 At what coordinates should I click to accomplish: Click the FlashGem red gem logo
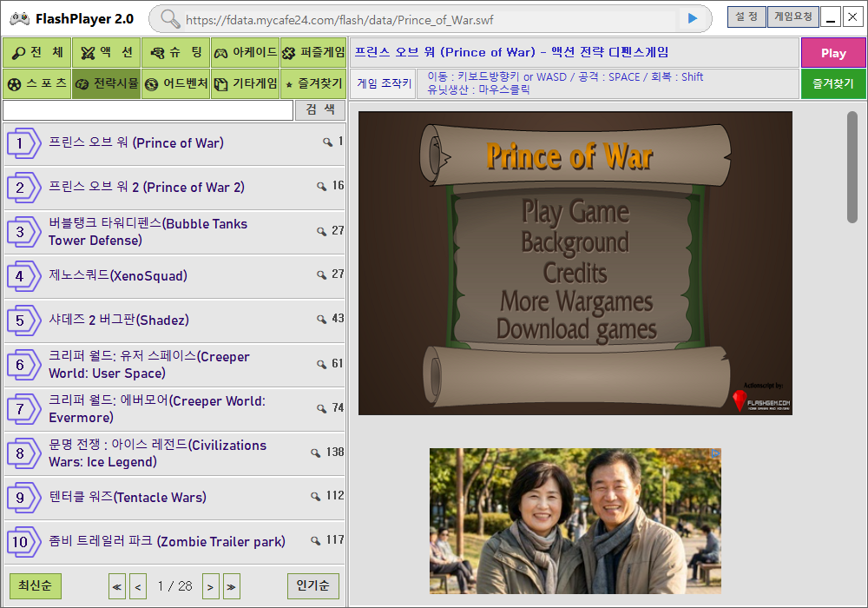pos(740,400)
